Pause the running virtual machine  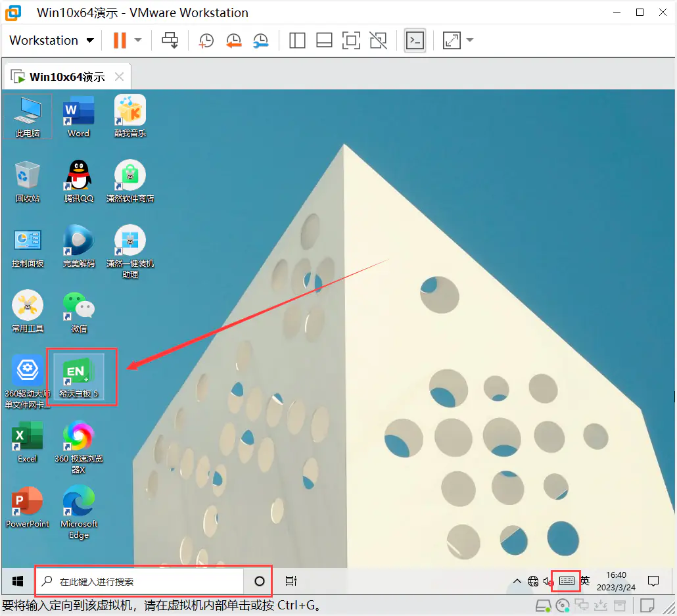coord(120,41)
